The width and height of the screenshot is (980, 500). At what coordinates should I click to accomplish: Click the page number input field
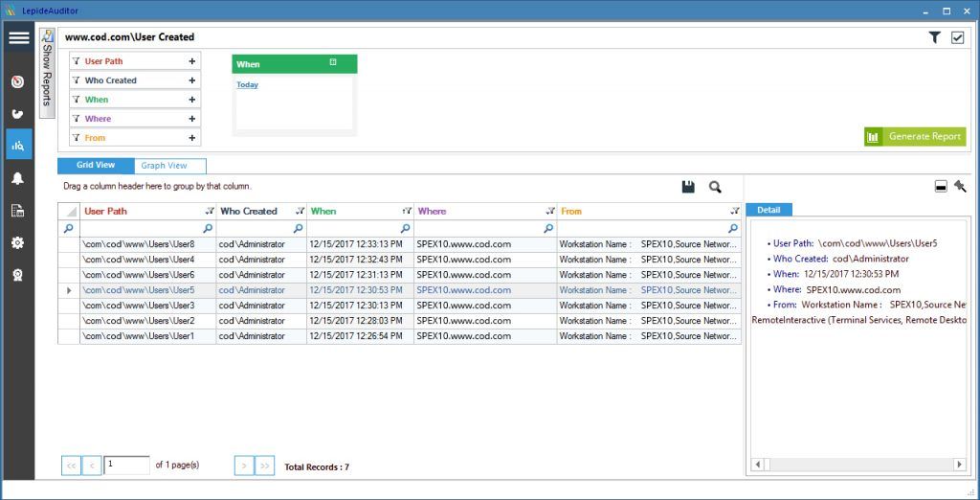126,466
